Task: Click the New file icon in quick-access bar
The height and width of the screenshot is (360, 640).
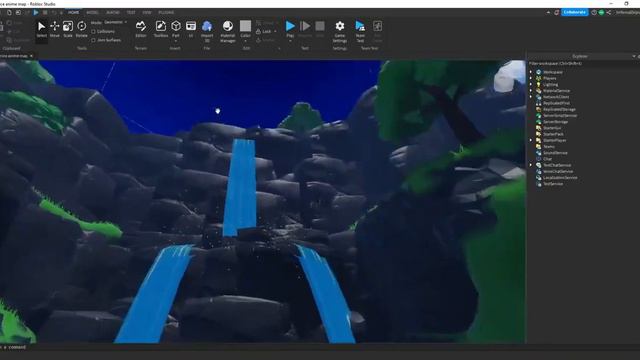Action: 9,12
